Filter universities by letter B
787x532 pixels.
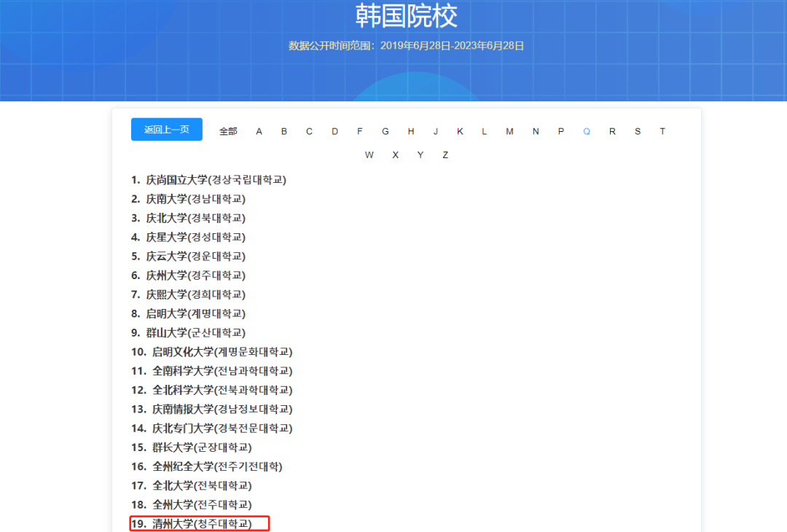point(283,130)
